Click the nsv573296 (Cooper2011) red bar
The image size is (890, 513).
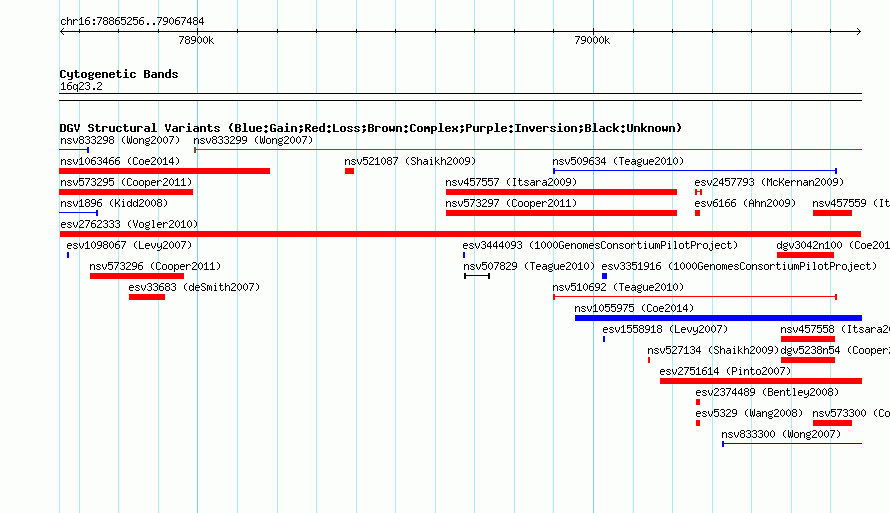point(137,276)
